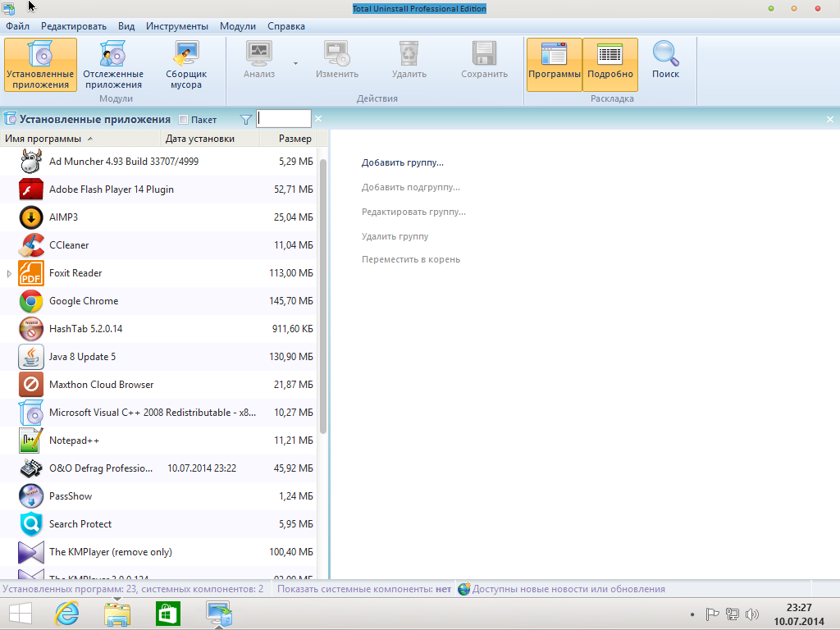840x630 pixels.
Task: Open the Файл menu
Action: (x=18, y=26)
